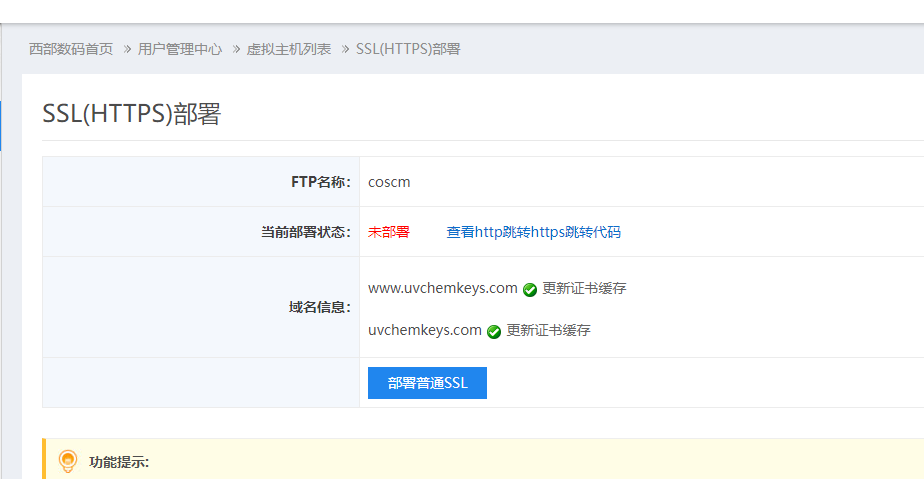Image resolution: width=924 pixels, height=479 pixels.
Task: Click the » separator before SSL(HTTPS)部署 breadcrumb
Action: coord(345,49)
